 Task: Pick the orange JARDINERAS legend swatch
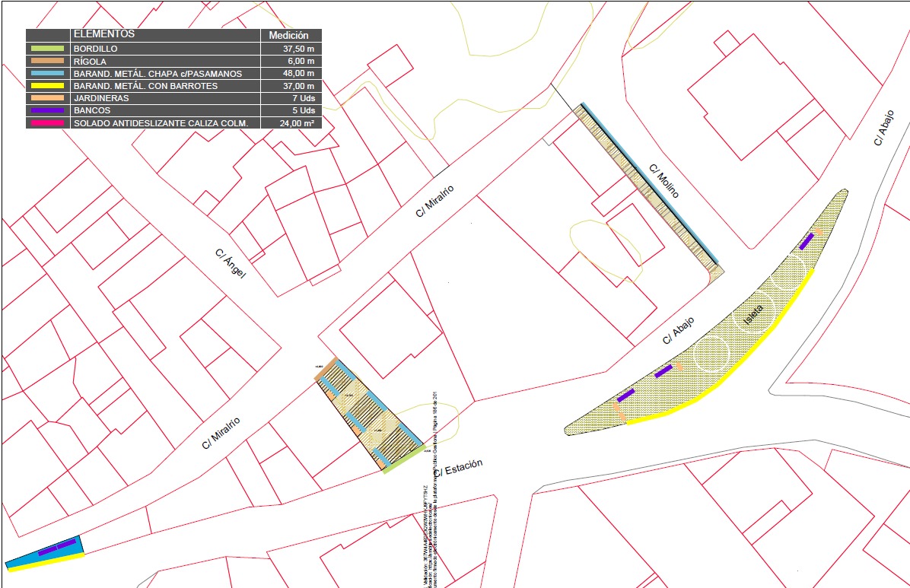(48, 98)
